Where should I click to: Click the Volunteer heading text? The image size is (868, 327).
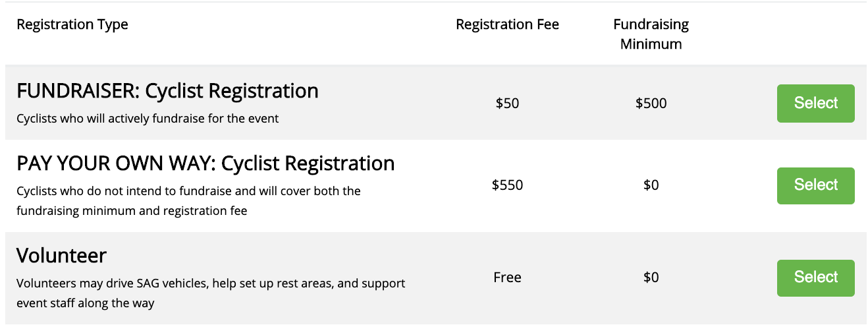pos(61,255)
